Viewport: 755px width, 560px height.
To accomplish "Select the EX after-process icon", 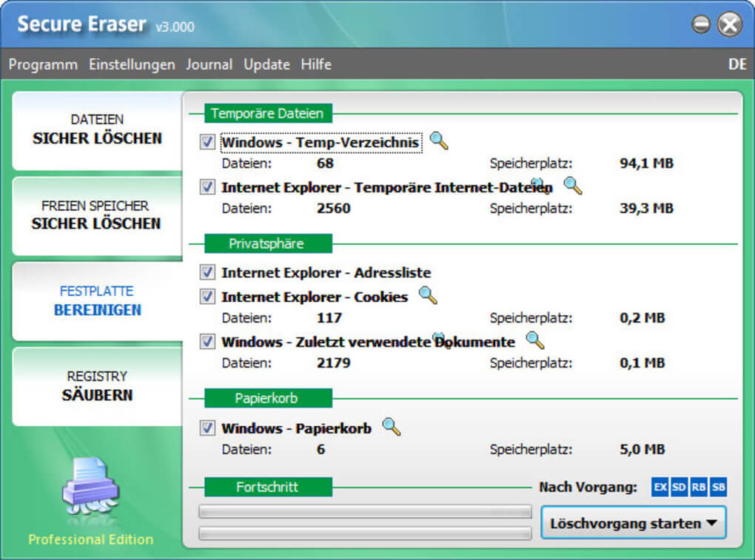I will [660, 488].
